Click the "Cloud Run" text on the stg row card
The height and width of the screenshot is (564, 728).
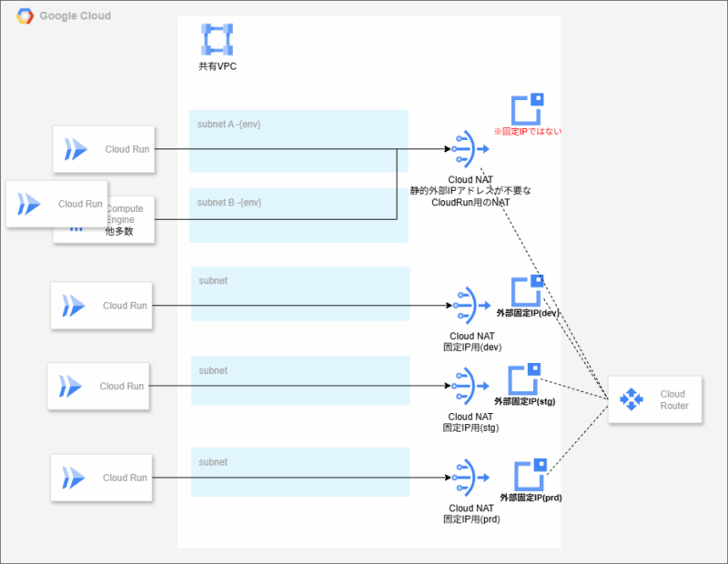click(x=122, y=387)
